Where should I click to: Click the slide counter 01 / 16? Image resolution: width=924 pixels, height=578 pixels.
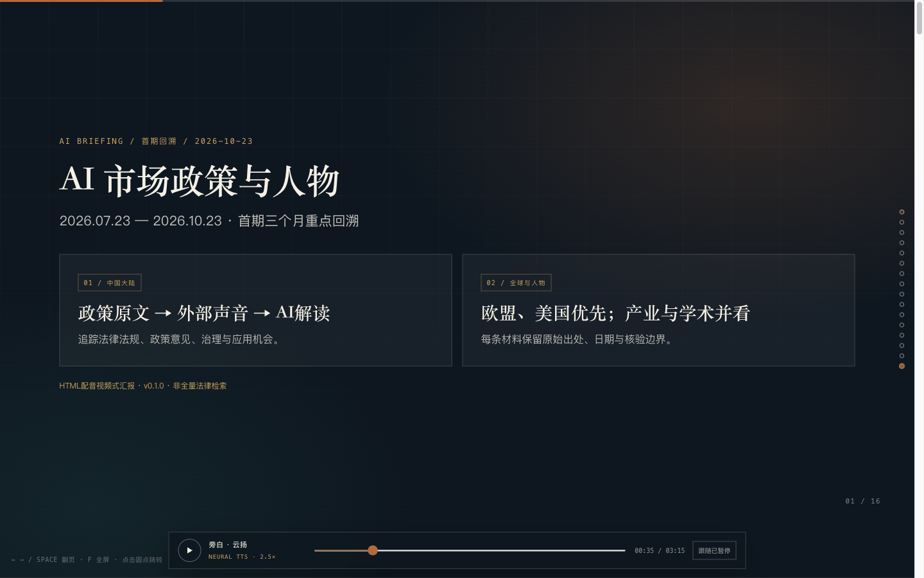click(863, 501)
